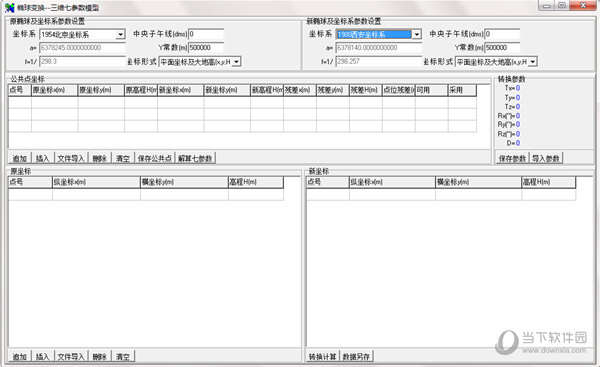
Task: Click 追加 button in 公共点坐标 panel
Action: [x=20, y=158]
